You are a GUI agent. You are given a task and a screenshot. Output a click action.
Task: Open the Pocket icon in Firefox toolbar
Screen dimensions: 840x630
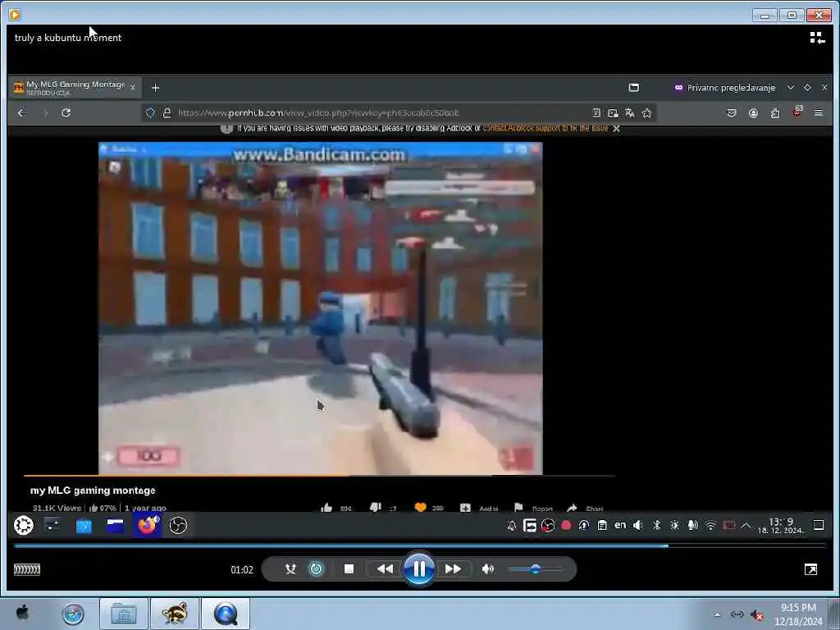click(731, 113)
